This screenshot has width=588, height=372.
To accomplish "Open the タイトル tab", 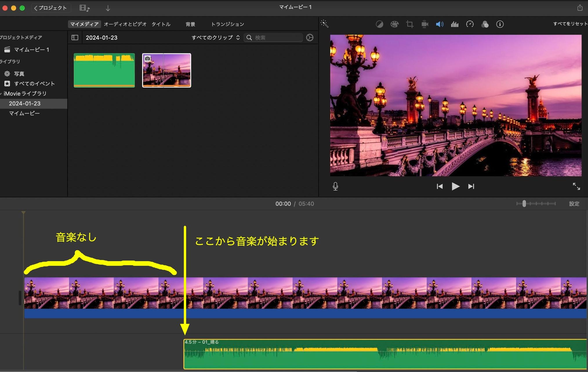I will pyautogui.click(x=161, y=24).
